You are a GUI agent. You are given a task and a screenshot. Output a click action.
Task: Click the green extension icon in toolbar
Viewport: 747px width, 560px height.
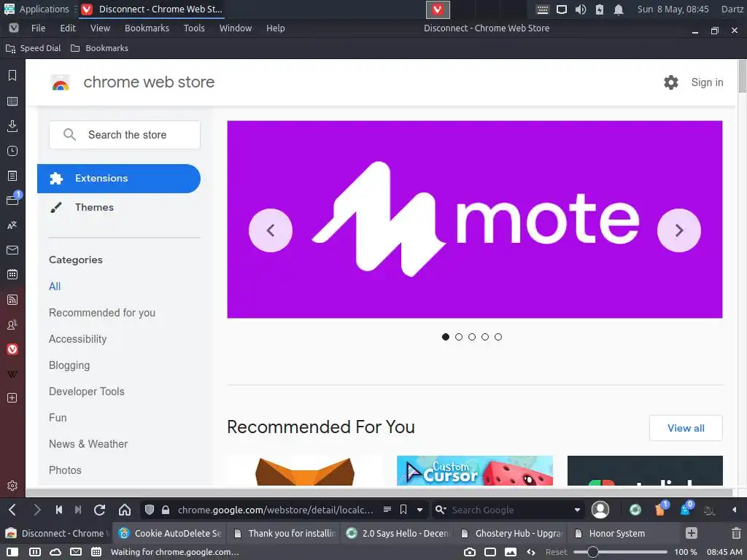(635, 510)
